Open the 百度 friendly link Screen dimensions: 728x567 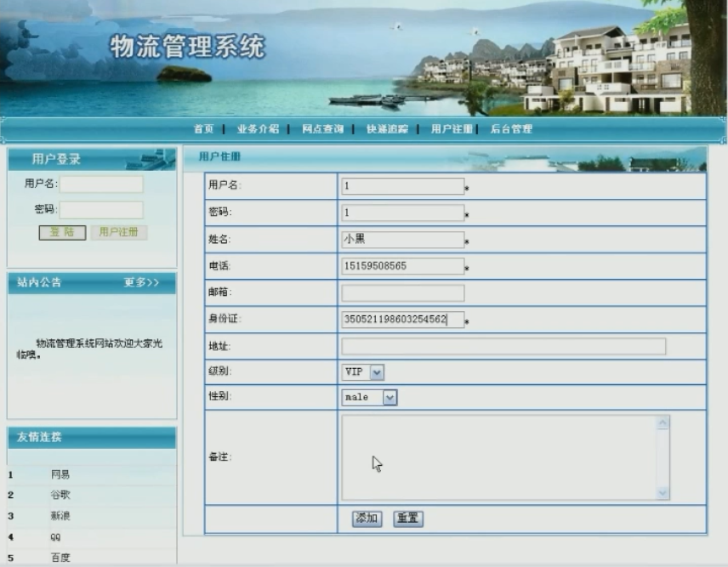(x=60, y=558)
